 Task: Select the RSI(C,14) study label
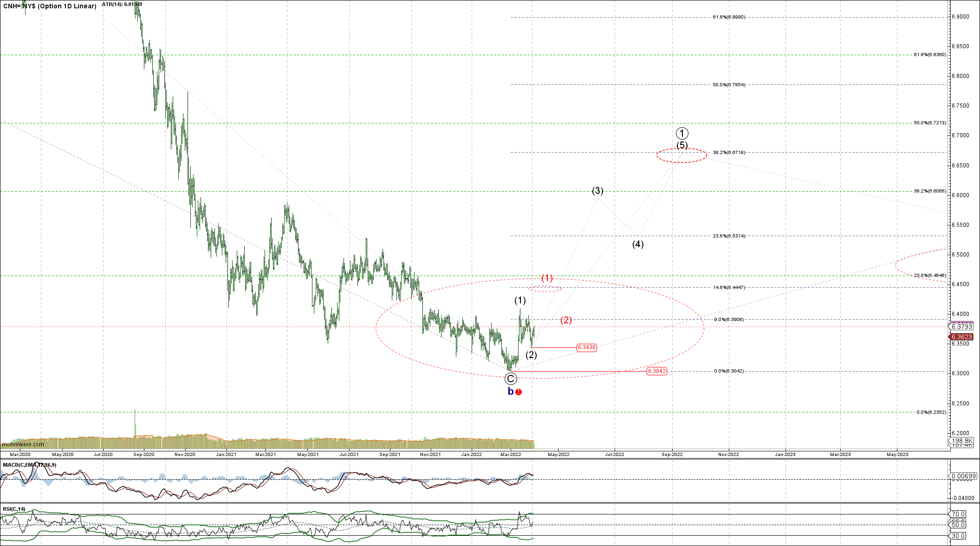coord(14,509)
